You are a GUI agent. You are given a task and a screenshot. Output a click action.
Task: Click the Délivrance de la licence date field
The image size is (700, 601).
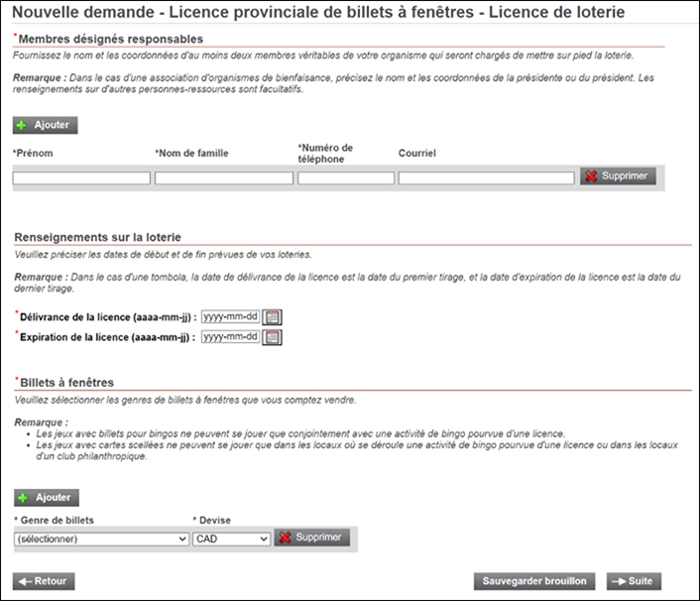(x=230, y=316)
